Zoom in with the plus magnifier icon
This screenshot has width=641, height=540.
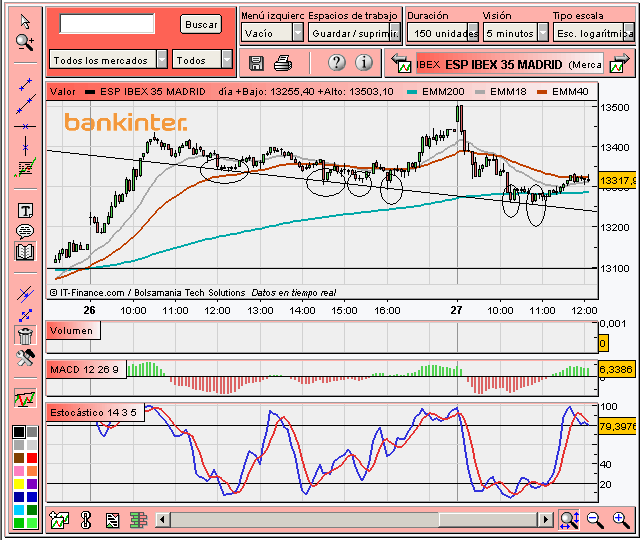pos(621,520)
